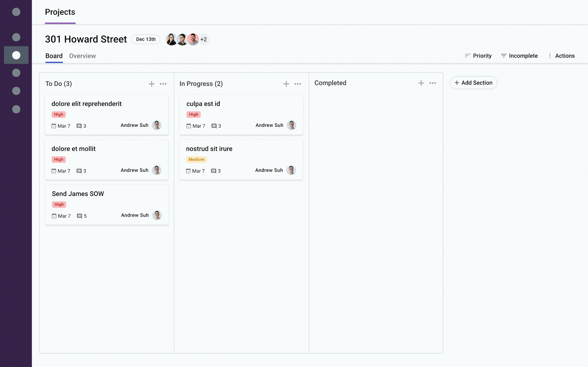Click the High tag on dolore elit reprehenderit
This screenshot has height=367, width=588.
[x=59, y=114]
